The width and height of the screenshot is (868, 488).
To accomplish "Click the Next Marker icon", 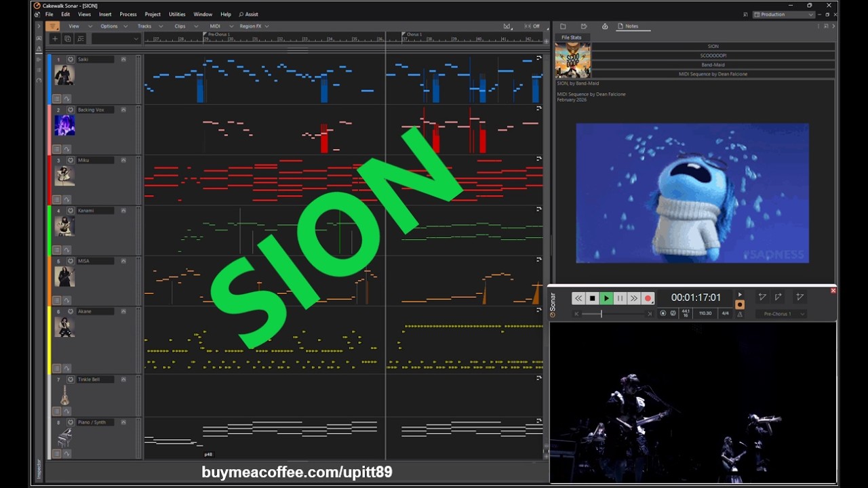I will (778, 297).
